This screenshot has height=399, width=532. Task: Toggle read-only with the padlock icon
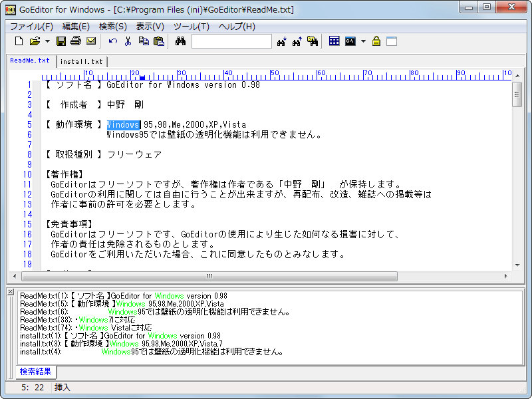376,41
